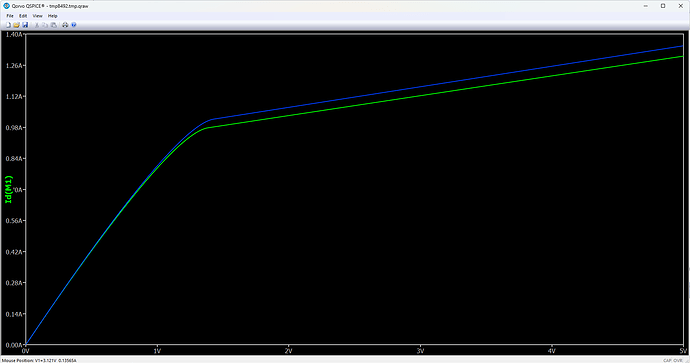The width and height of the screenshot is (690, 363).
Task: Open the Help menu
Action: (x=52, y=16)
